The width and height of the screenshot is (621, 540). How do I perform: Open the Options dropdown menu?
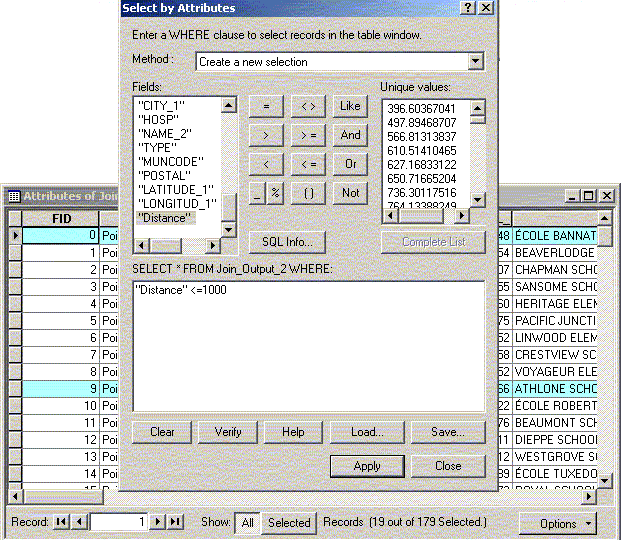click(565, 523)
